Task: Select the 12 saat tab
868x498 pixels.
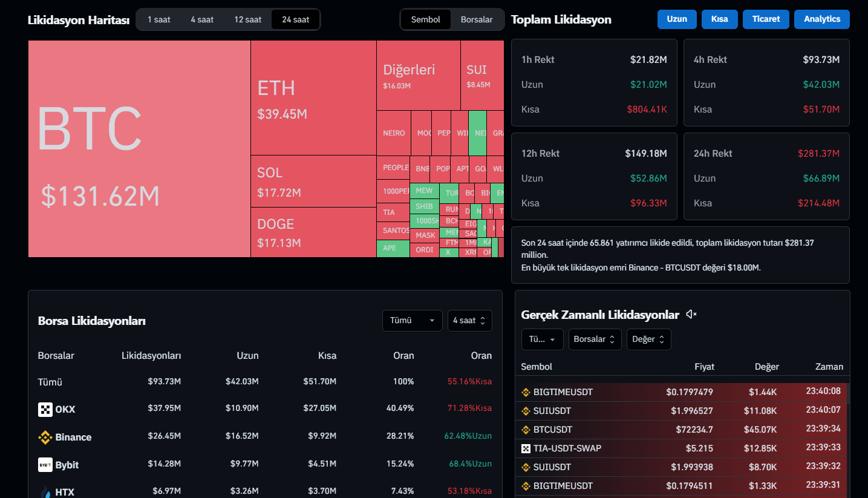Action: [248, 19]
